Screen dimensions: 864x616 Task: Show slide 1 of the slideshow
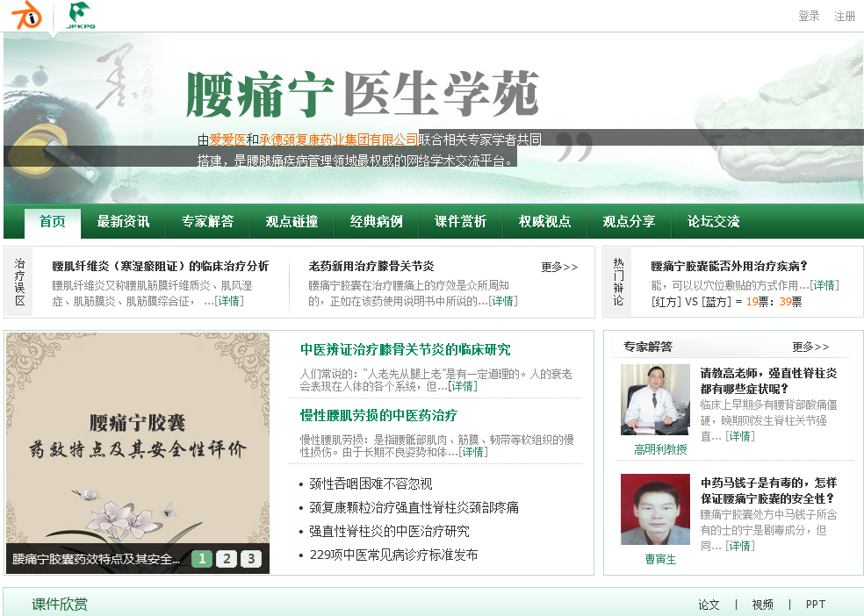pyautogui.click(x=202, y=559)
